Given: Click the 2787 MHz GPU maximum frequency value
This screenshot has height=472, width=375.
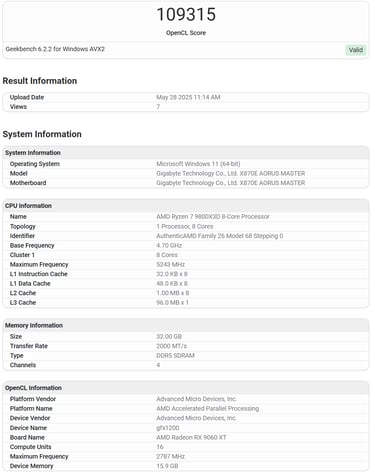Looking at the screenshot, I should (x=170, y=457).
